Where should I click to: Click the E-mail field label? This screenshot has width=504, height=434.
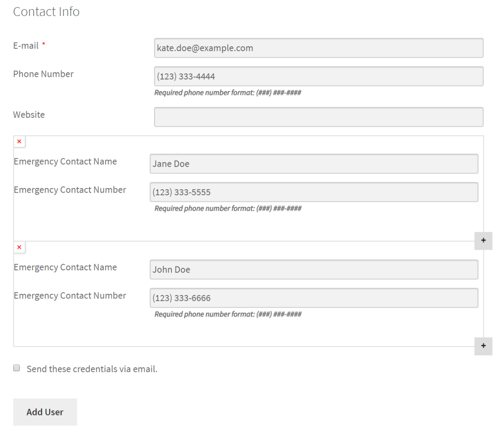coord(26,46)
